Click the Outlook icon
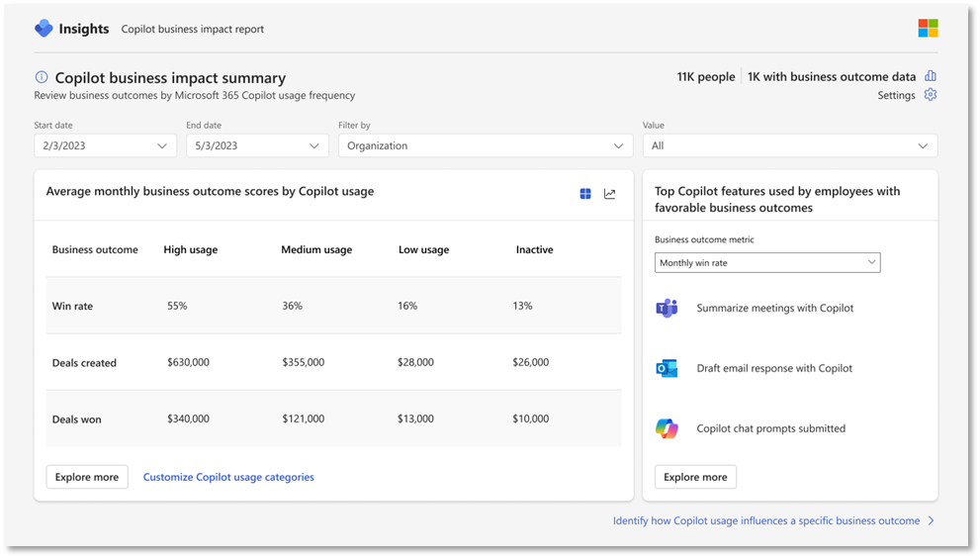 coord(667,368)
